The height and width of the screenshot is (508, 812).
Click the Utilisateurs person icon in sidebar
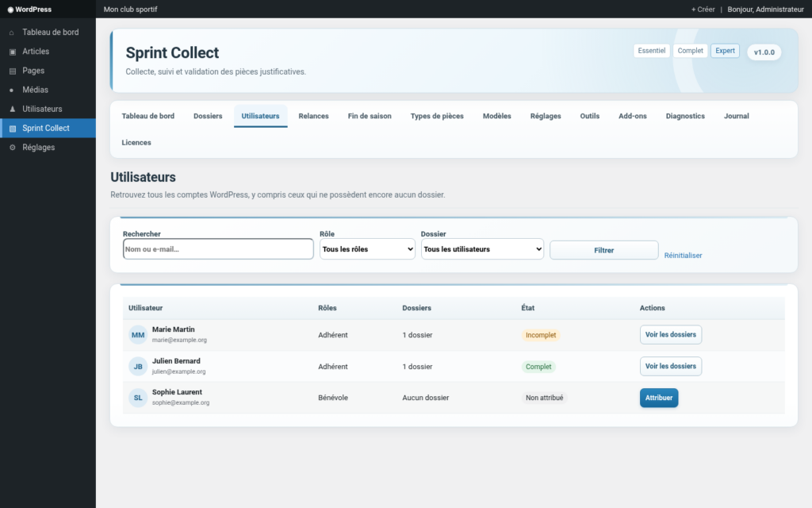click(13, 110)
